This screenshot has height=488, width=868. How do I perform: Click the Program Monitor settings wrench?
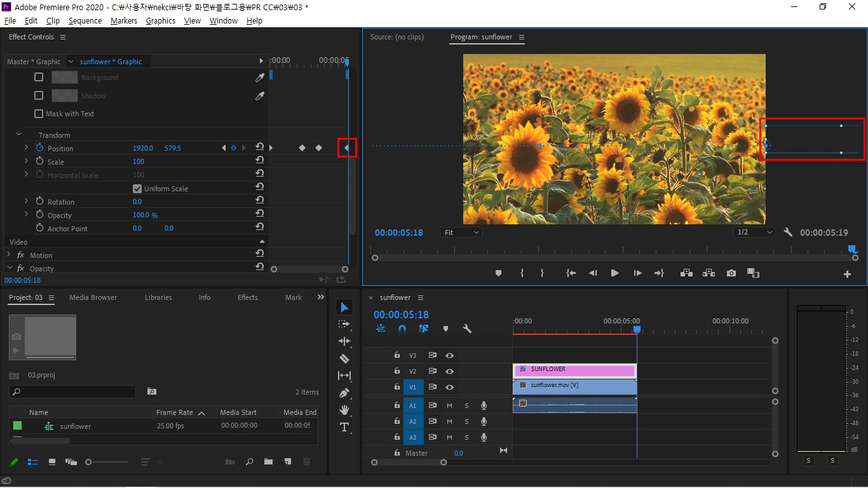(788, 233)
